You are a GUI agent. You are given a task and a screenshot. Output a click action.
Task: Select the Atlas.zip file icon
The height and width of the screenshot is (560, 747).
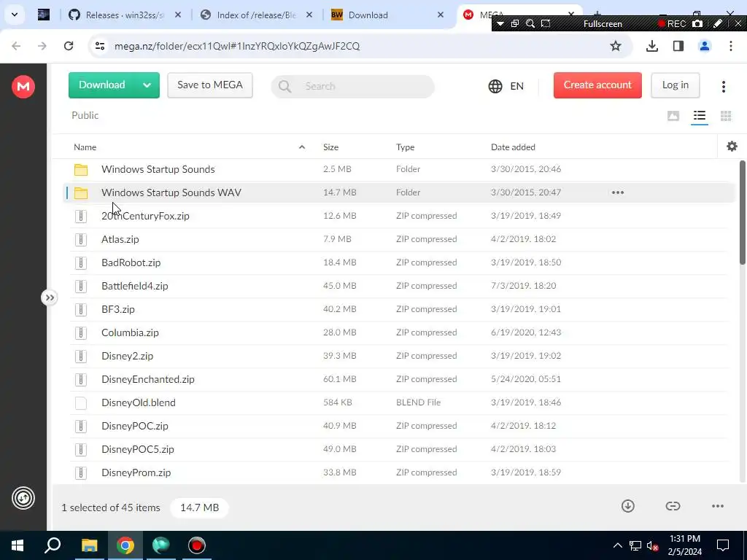pos(81,239)
